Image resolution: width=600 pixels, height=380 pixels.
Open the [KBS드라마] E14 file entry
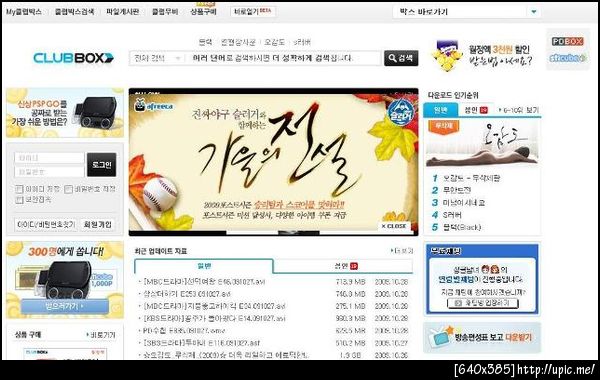[x=214, y=318]
